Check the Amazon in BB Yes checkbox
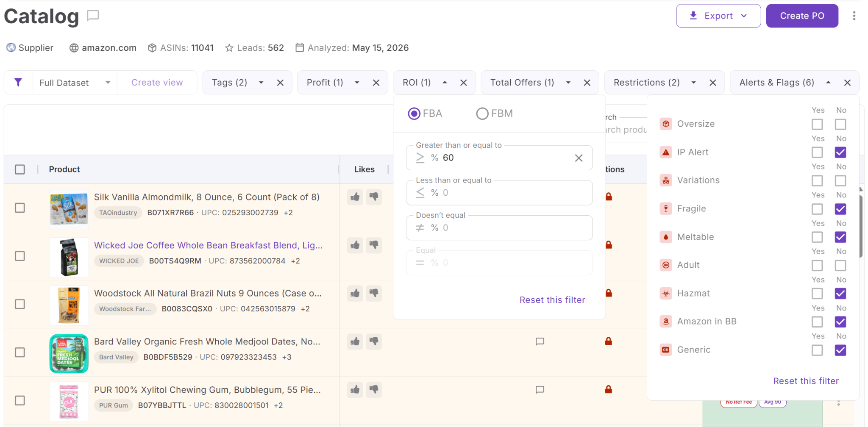 click(817, 322)
